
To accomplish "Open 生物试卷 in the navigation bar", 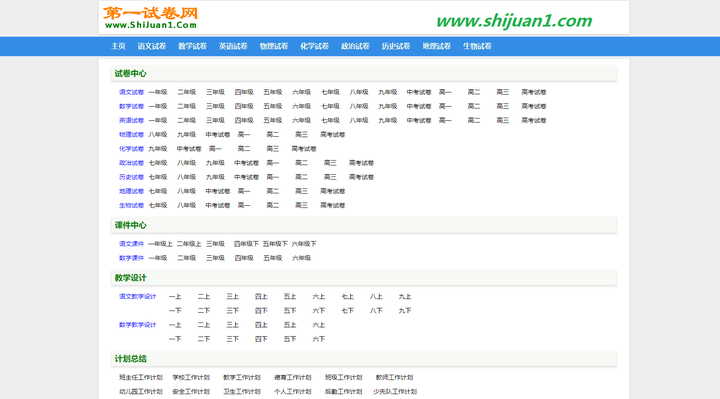I will click(x=477, y=46).
